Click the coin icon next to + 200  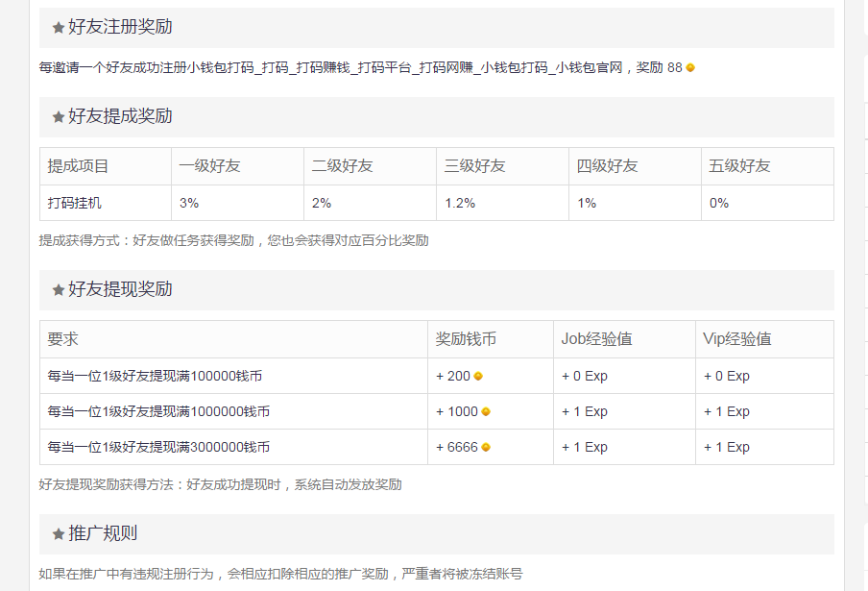[x=478, y=376]
